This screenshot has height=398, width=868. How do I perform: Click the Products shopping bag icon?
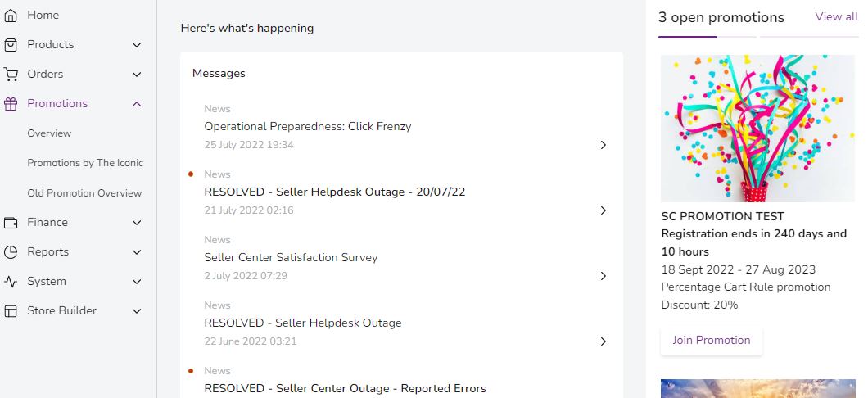coord(11,45)
